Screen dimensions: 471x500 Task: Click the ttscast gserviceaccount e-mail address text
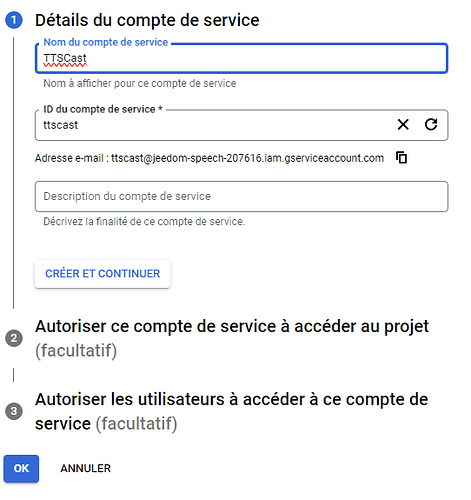tap(247, 158)
